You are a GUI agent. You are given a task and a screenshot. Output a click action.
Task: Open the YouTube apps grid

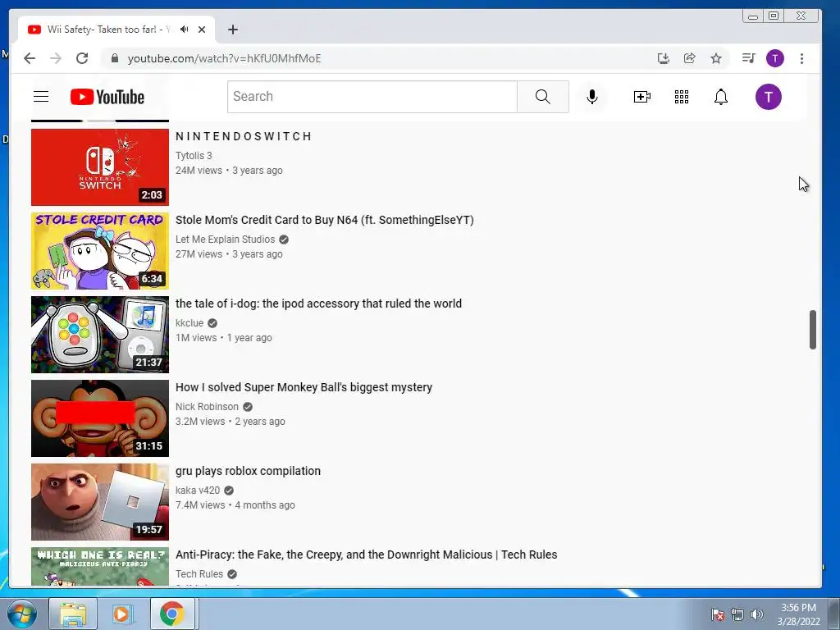point(682,97)
